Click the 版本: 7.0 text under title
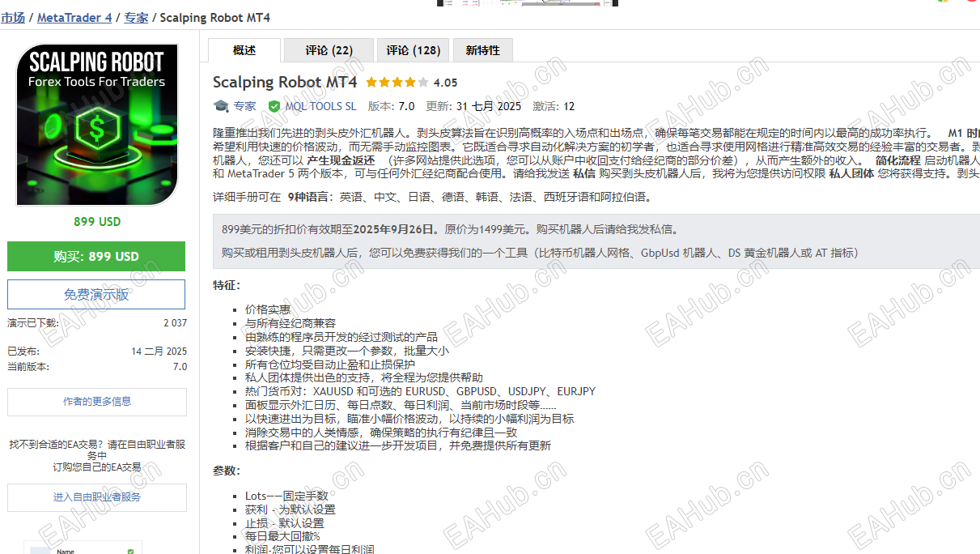The width and height of the screenshot is (980, 554). click(391, 106)
